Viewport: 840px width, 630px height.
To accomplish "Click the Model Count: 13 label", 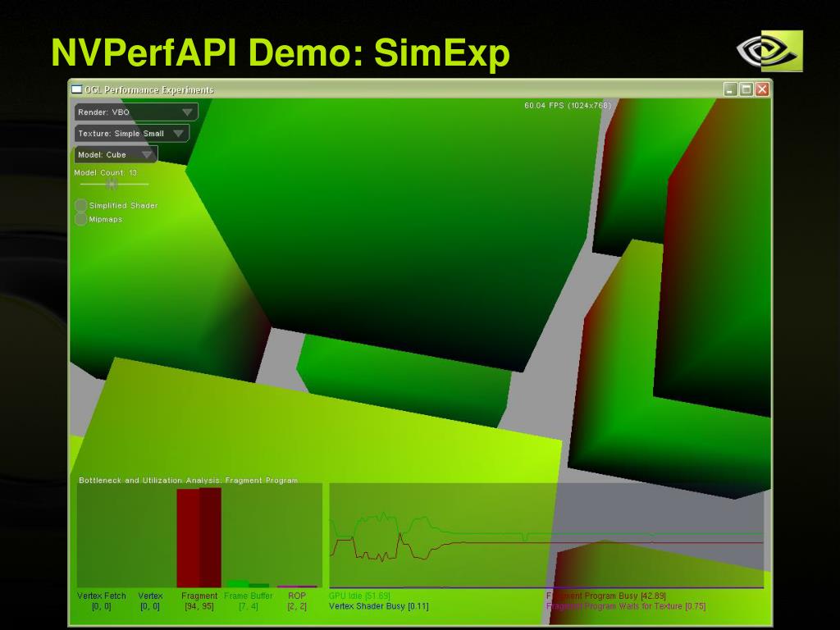I will (106, 172).
